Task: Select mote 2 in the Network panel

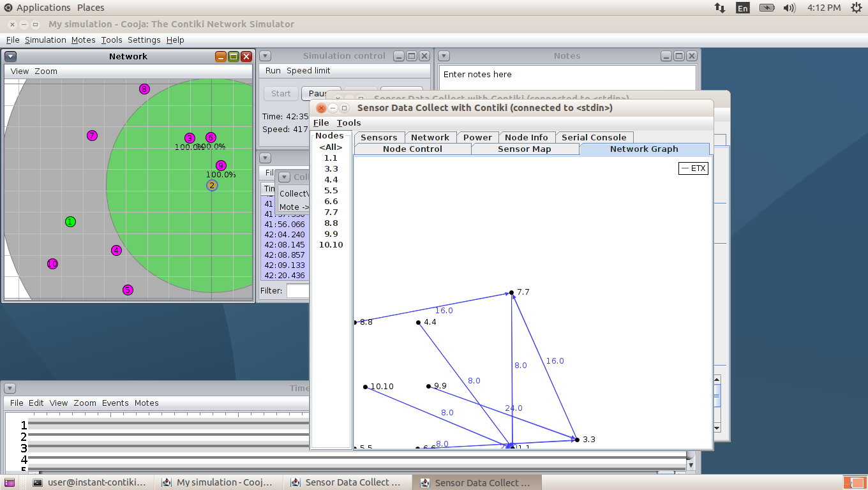Action: point(212,185)
